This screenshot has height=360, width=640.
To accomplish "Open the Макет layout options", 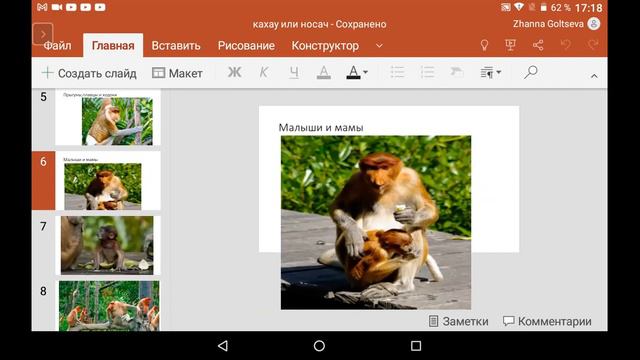I will point(177,73).
